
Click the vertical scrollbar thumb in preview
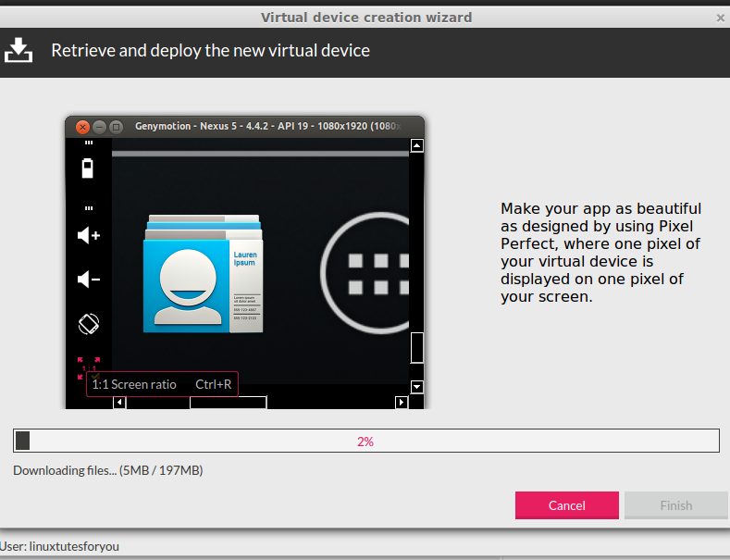click(x=416, y=347)
